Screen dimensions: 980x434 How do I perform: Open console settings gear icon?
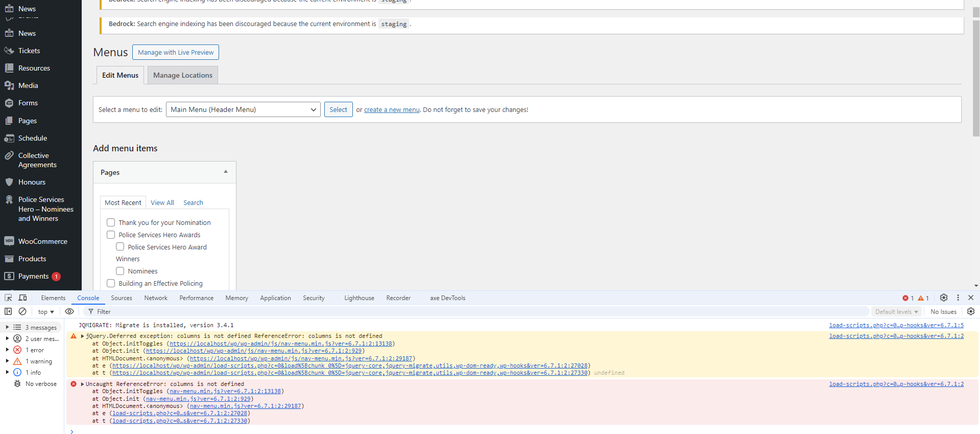(x=971, y=311)
